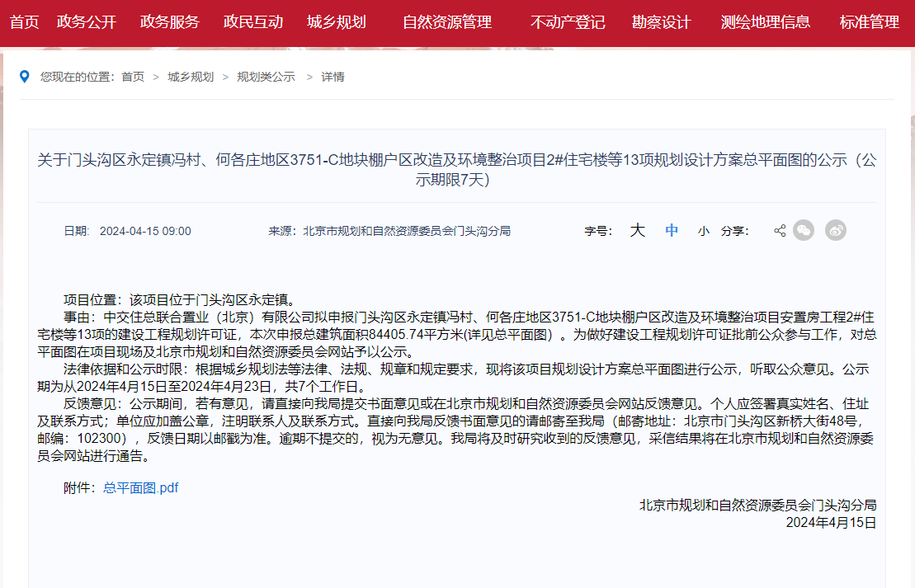Image resolution: width=915 pixels, height=588 pixels.
Task: Open the 政务服务 menu item
Action: 170,22
